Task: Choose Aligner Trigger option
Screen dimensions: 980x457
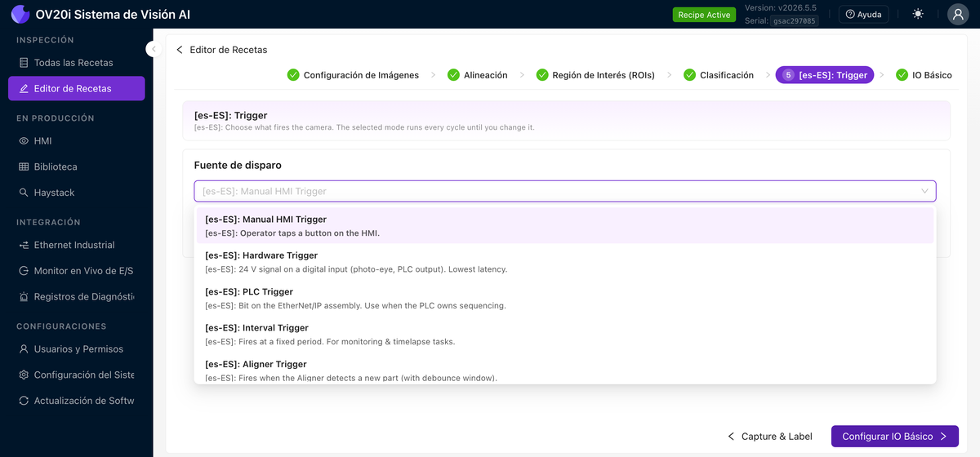Action: [565, 369]
